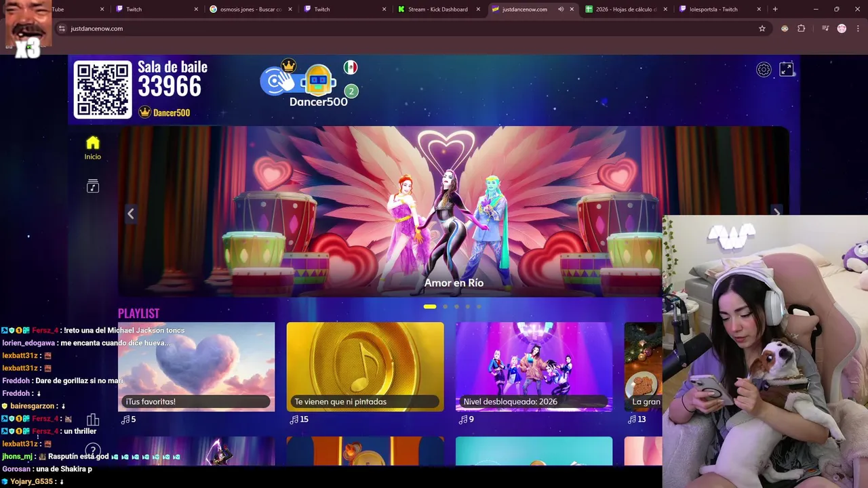Click the Sala de baile 33966 room number

coord(170,86)
